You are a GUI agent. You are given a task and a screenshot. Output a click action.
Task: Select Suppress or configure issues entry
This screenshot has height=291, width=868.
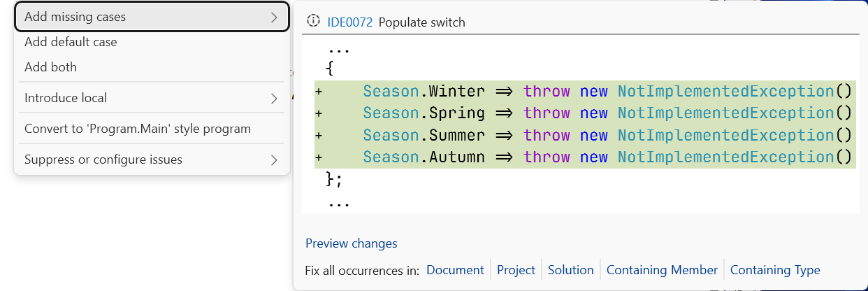point(152,159)
